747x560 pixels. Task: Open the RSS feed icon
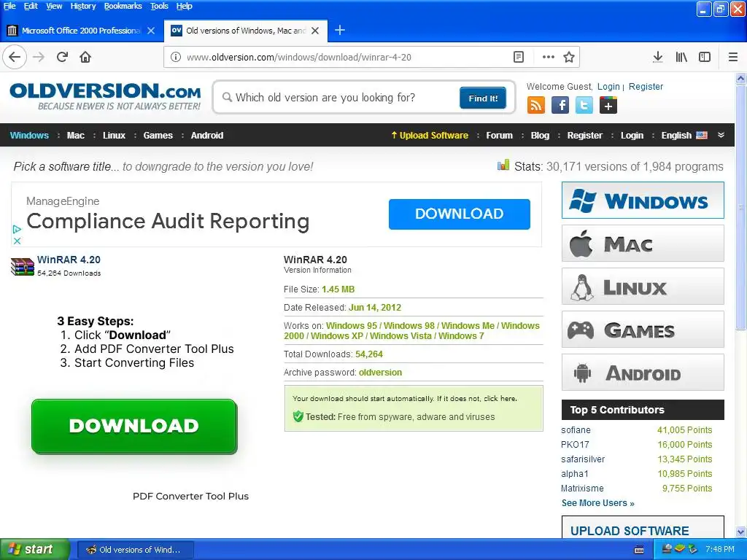(536, 105)
